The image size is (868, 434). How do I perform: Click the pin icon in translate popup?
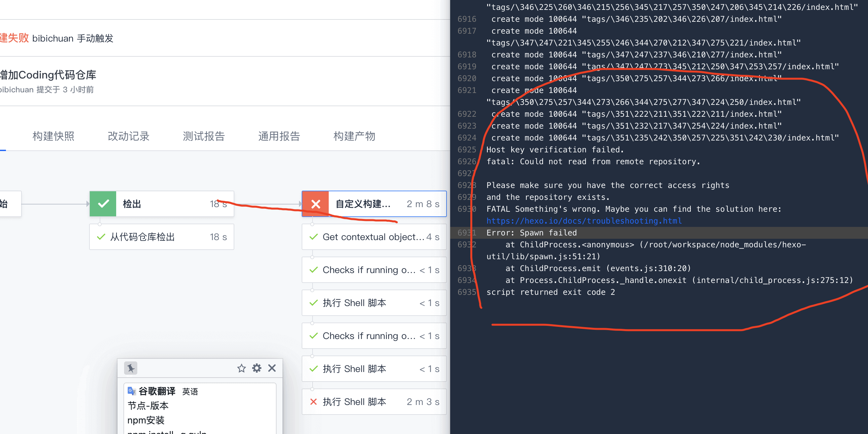[x=131, y=368]
